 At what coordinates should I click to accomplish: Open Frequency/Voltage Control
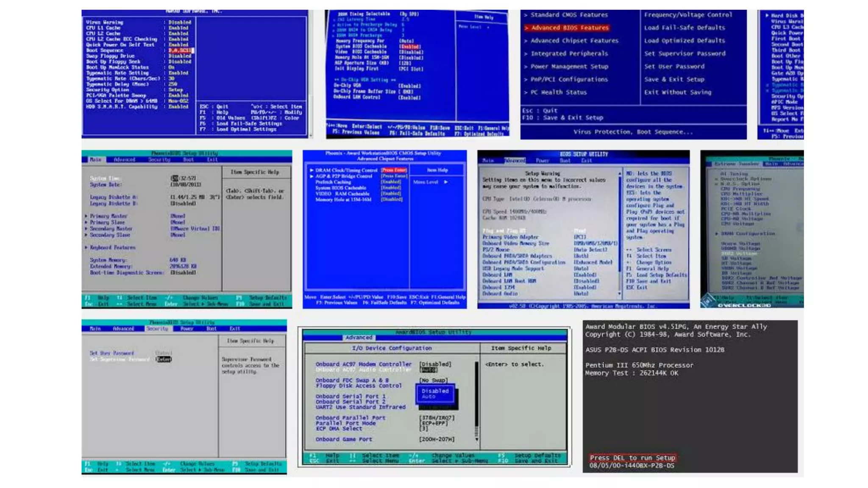(x=687, y=15)
